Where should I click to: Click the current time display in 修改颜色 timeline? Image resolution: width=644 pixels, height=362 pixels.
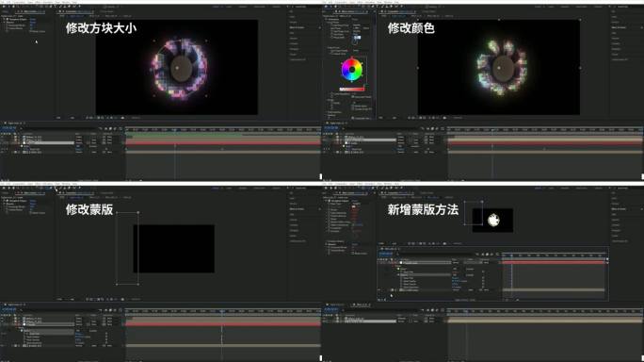[331, 128]
